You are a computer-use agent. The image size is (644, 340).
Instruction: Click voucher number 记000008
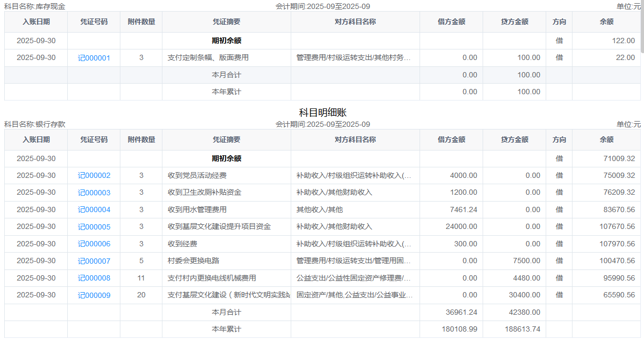pyautogui.click(x=94, y=278)
